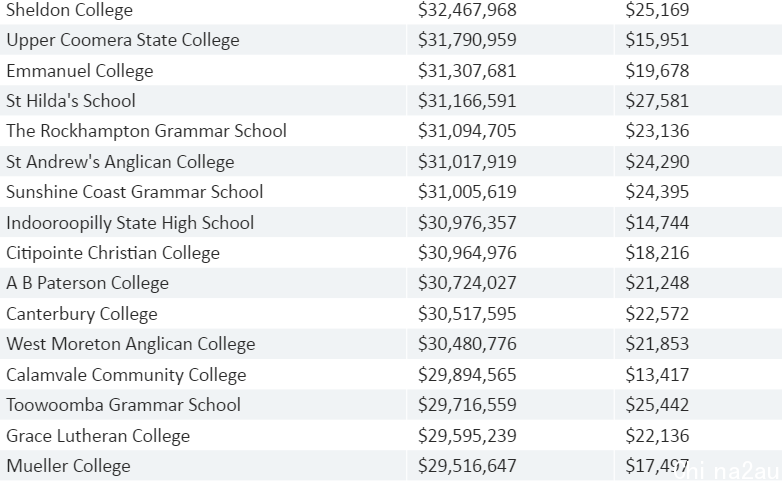
Task: Select The Rockhampton Grammar School row
Action: click(x=392, y=131)
